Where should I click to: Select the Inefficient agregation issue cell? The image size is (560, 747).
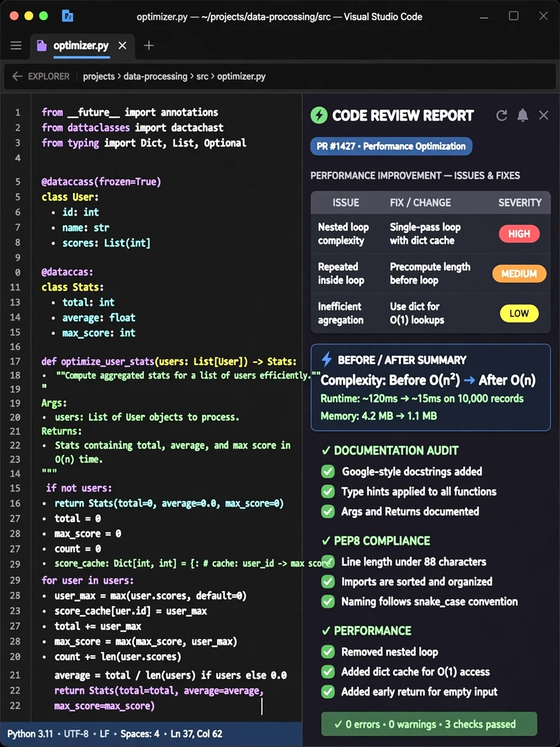click(x=341, y=313)
